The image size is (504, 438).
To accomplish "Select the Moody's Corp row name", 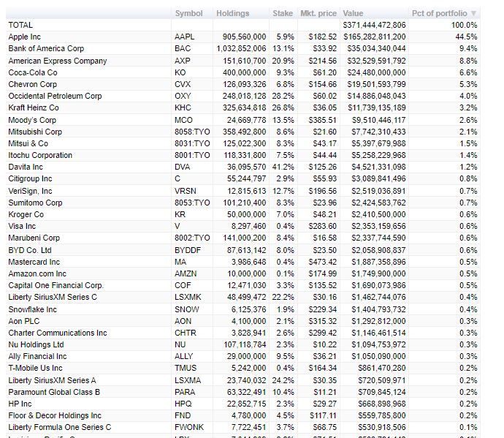I will pos(32,120).
